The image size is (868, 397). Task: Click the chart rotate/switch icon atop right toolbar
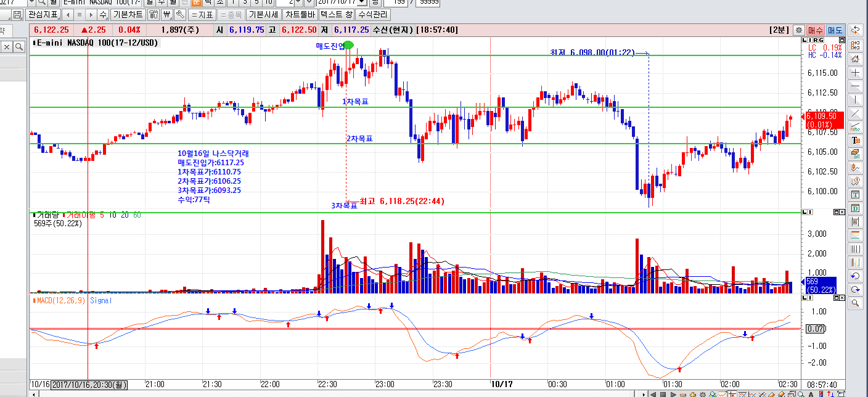[x=855, y=30]
